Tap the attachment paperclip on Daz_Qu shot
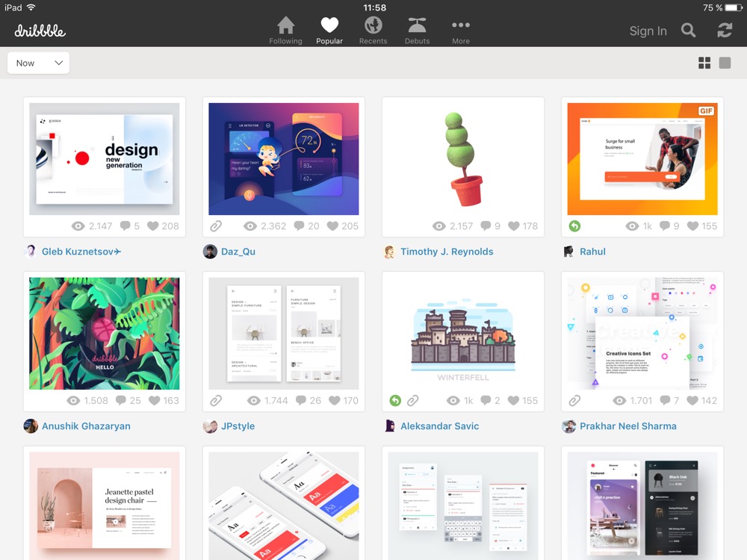Viewport: 747px width, 560px height. click(217, 226)
